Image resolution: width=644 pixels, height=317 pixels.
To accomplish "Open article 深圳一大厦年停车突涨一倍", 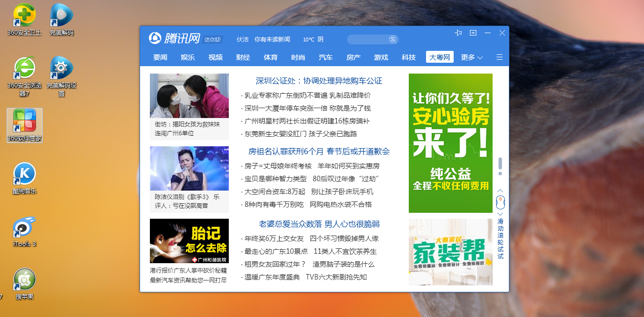I will pos(286,108).
